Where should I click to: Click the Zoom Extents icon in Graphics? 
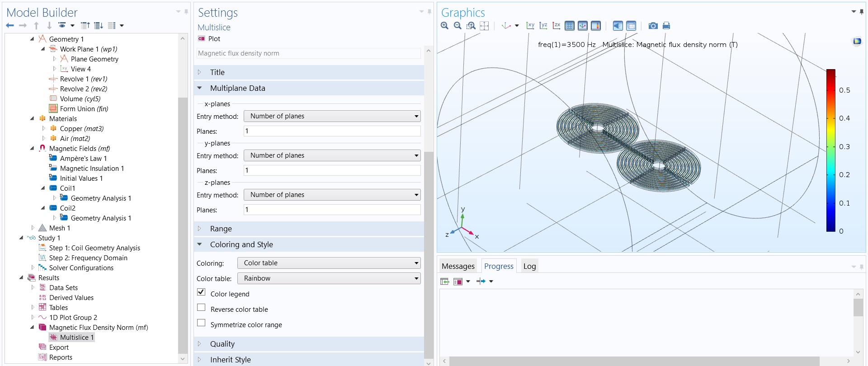[x=484, y=26]
